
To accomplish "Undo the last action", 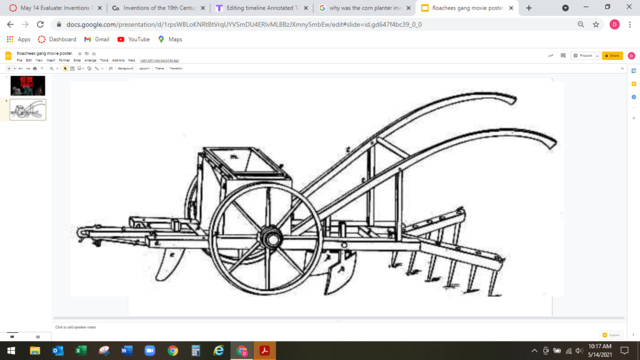I will 21,69.
